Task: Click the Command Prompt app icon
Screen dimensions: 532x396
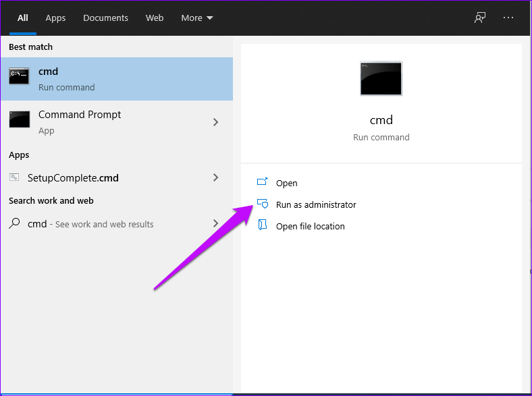Action: click(20, 119)
